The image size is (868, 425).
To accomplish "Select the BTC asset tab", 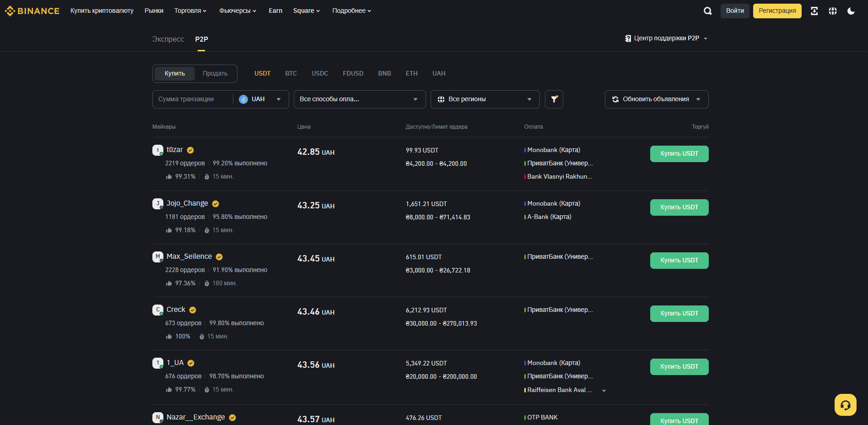I will tap(291, 73).
